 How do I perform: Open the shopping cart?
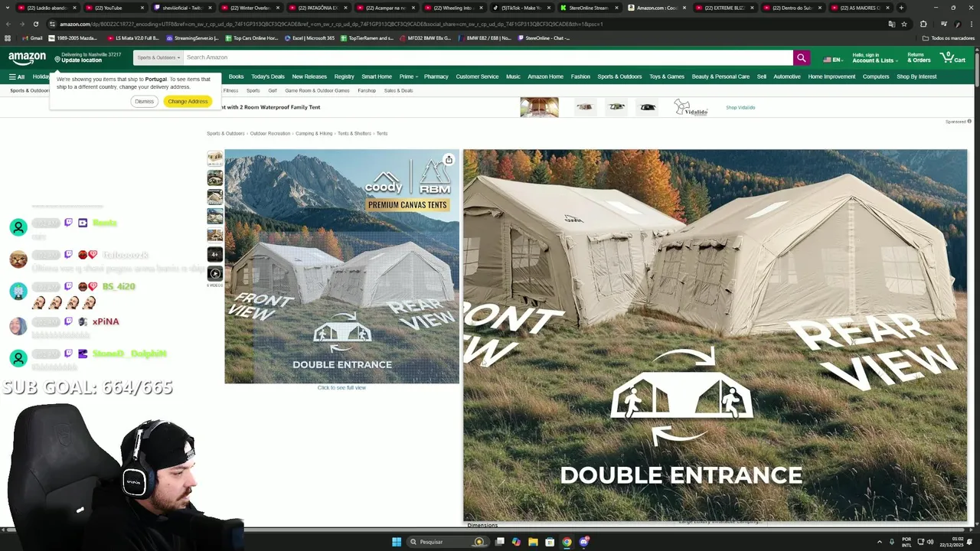coord(952,57)
